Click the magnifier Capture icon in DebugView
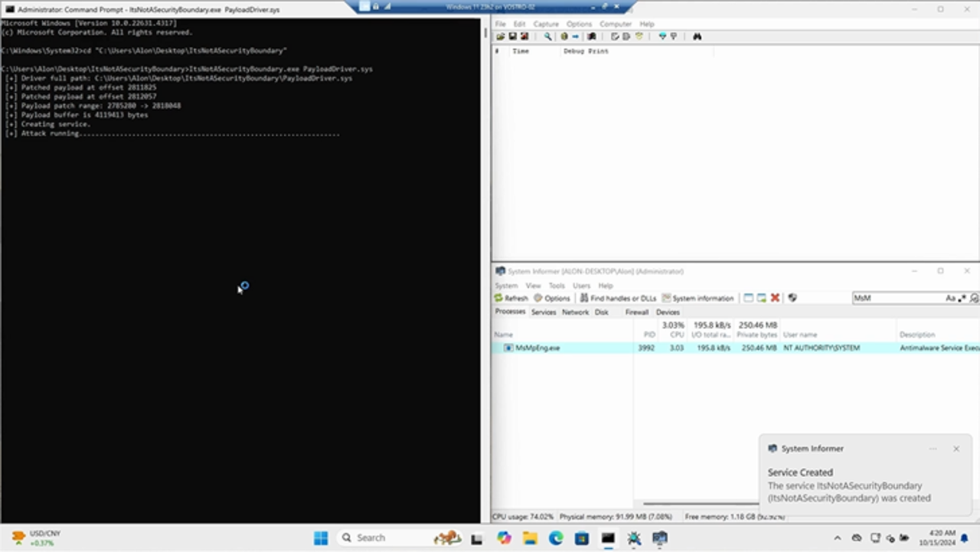980x552 pixels. tap(547, 37)
